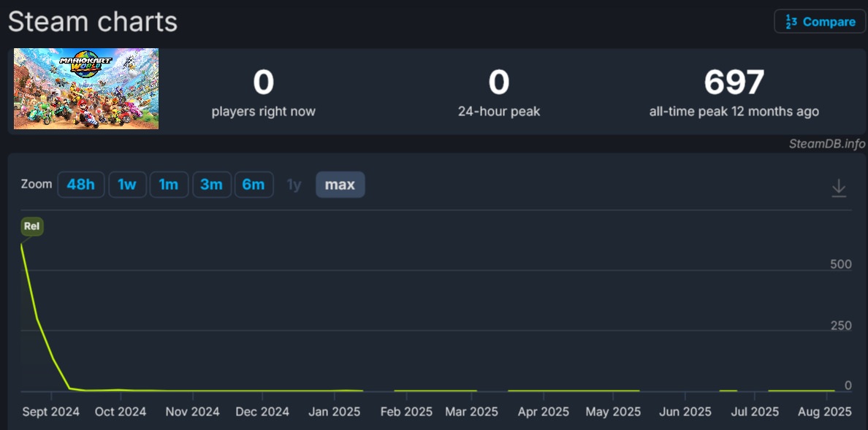
Task: Set chart zoom to 48h
Action: click(81, 184)
